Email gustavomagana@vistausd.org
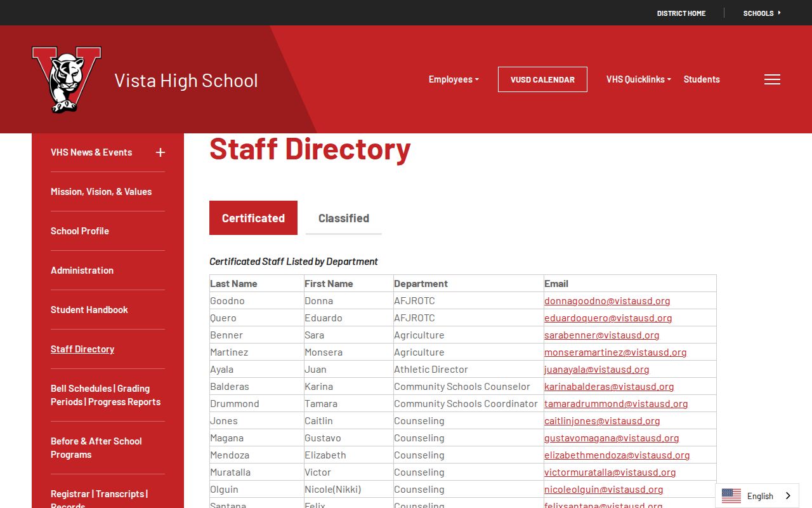 612,438
